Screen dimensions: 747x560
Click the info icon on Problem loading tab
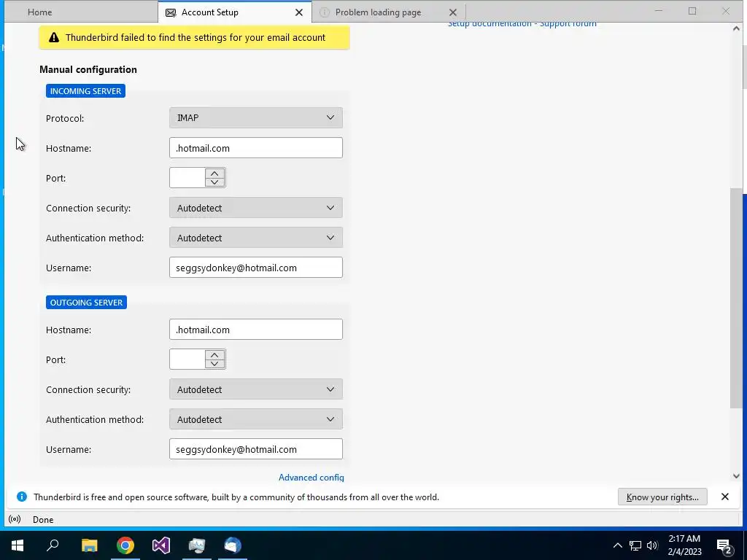pos(325,12)
